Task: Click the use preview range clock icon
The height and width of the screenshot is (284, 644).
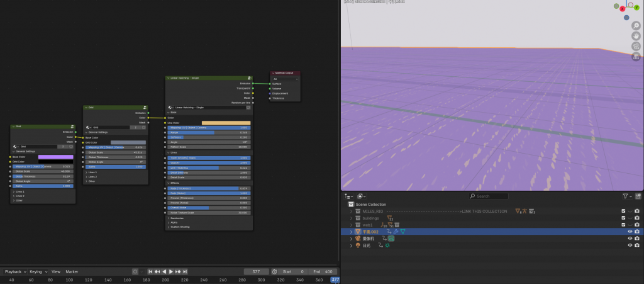Action: point(274,271)
